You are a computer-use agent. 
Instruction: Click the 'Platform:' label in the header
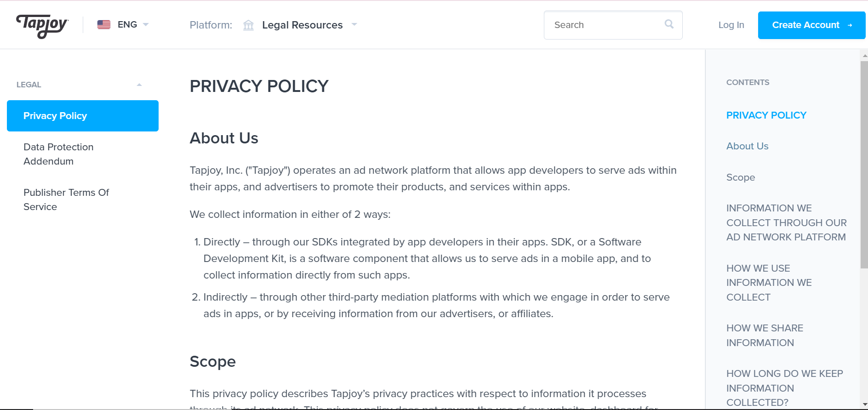pos(211,25)
